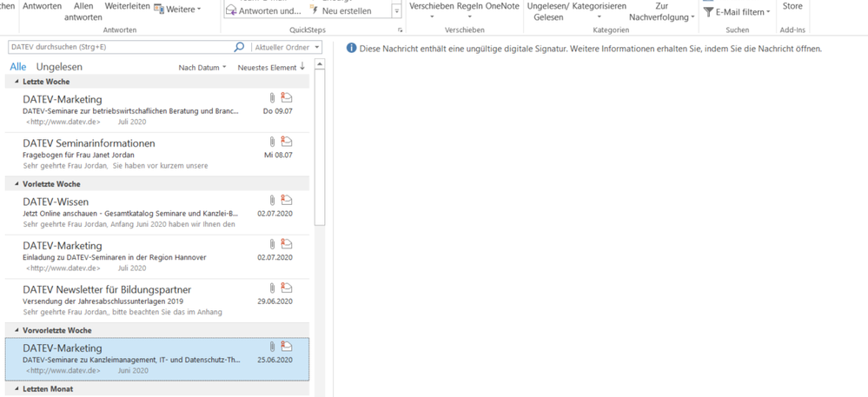868x397 pixels.
Task: Click paperclip icon on Einladung Region Hannover mail
Action: point(272,244)
